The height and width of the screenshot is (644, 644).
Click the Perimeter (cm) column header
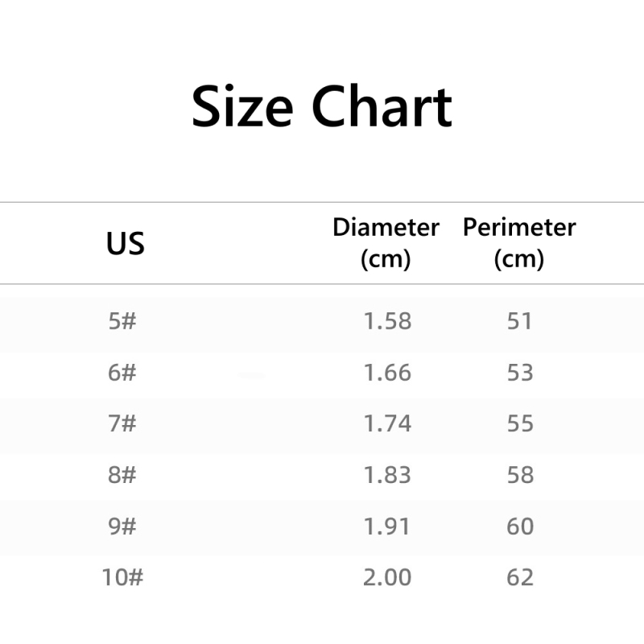point(519,243)
